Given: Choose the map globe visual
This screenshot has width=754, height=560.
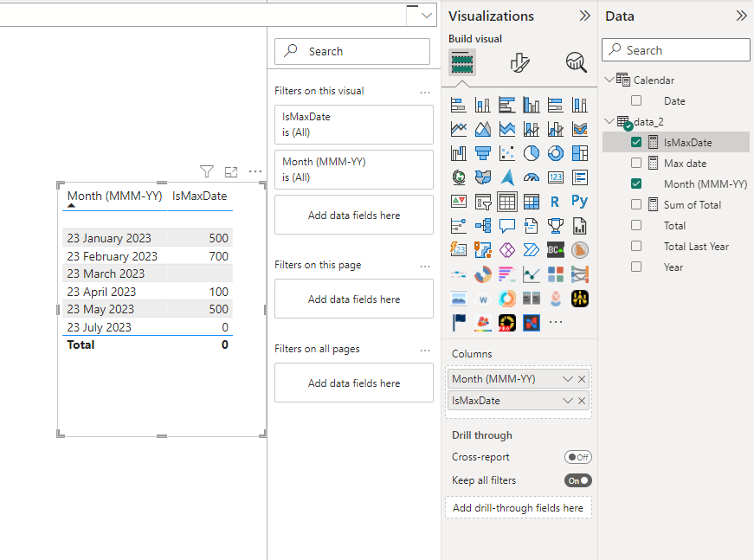Looking at the screenshot, I should click(458, 177).
